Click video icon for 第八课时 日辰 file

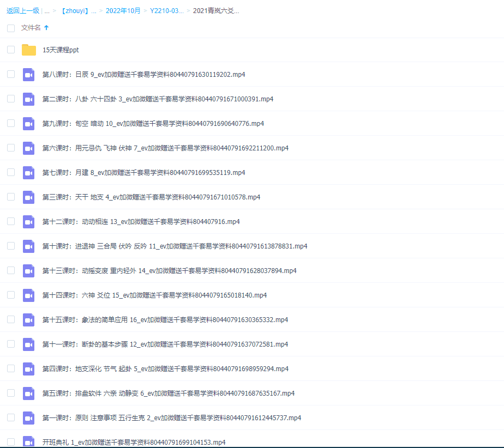(29, 75)
